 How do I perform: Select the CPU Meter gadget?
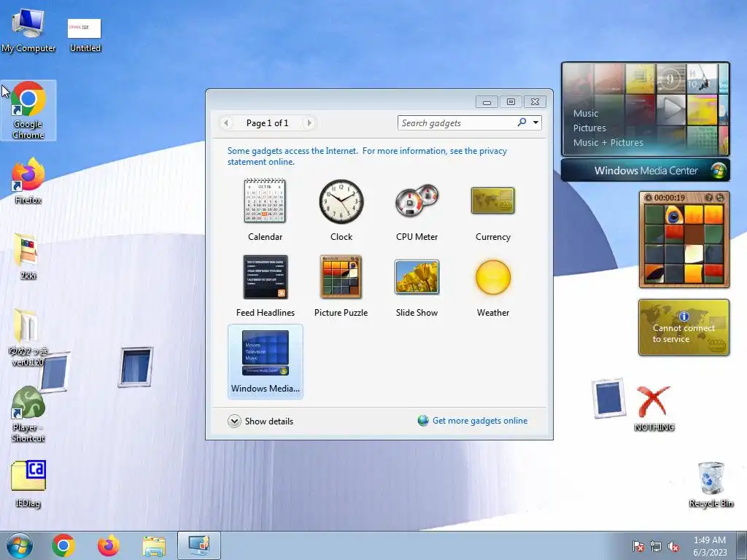[417, 209]
